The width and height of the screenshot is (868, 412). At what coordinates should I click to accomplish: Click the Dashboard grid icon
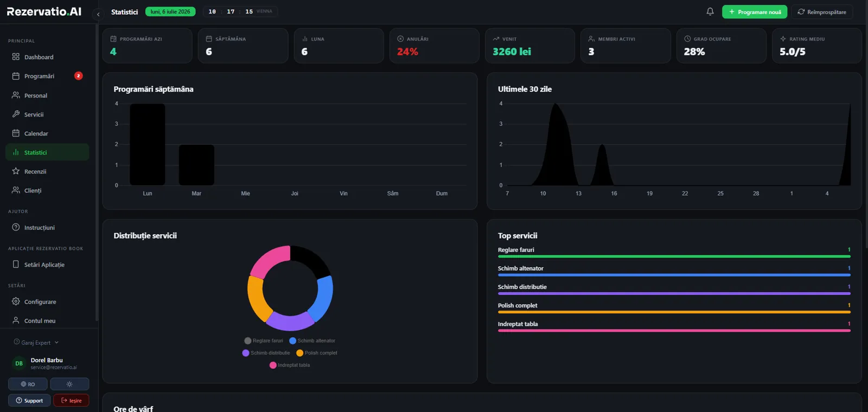[x=16, y=57]
